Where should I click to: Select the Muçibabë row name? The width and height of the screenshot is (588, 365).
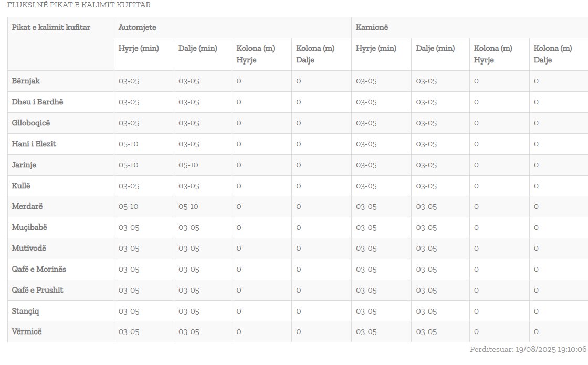point(29,228)
